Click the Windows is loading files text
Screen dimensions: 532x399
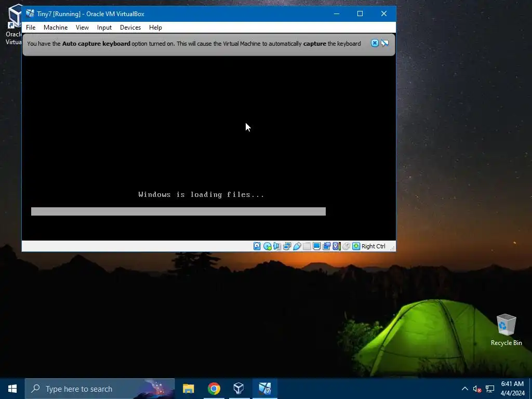[x=201, y=194]
